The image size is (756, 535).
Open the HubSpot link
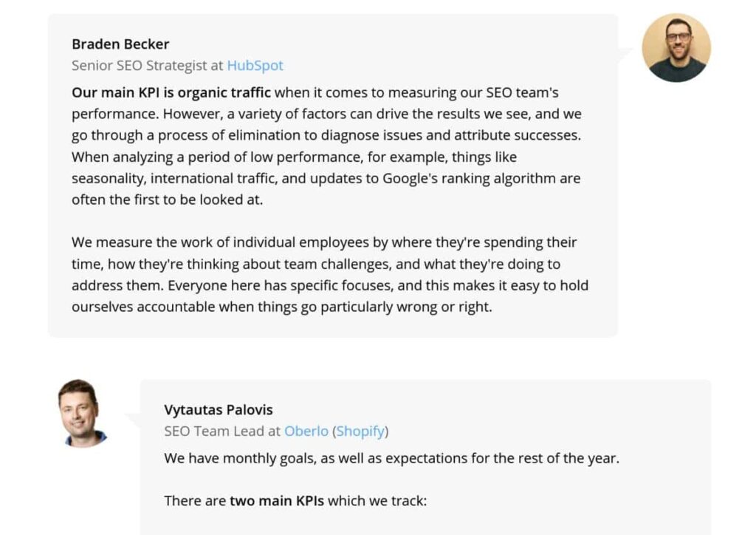[x=255, y=65]
